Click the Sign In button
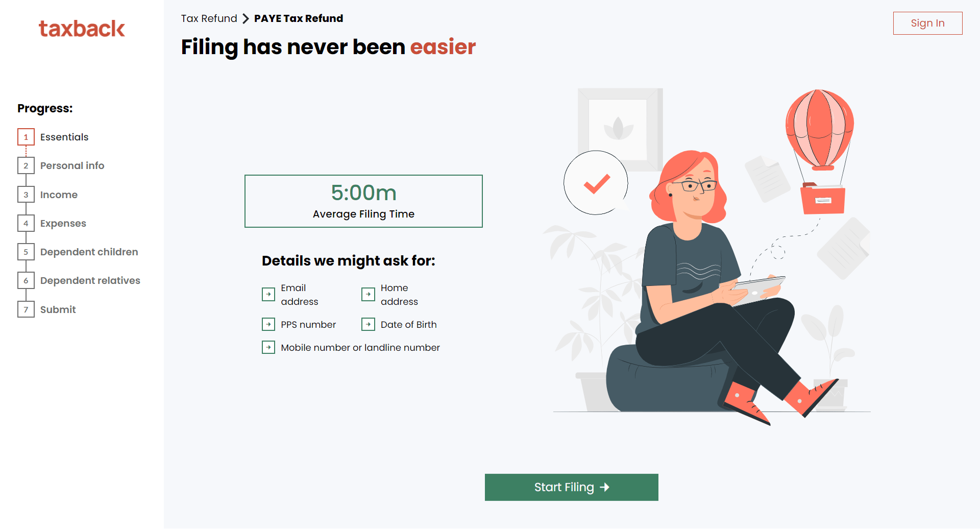The height and width of the screenshot is (529, 980). (927, 23)
